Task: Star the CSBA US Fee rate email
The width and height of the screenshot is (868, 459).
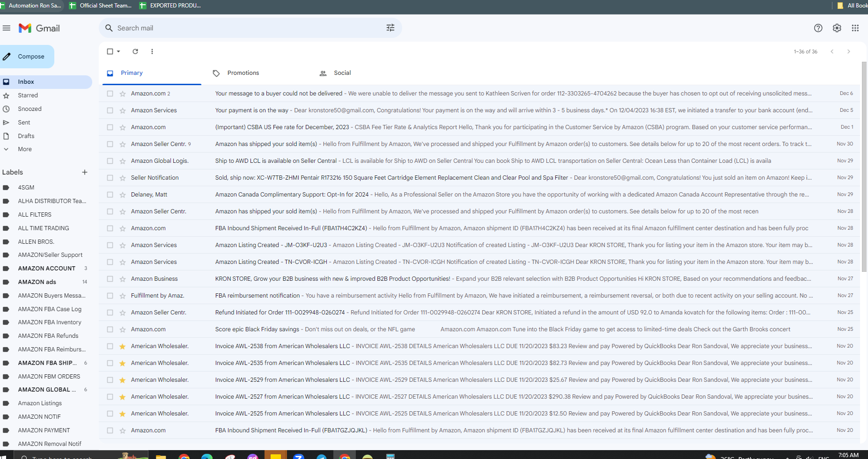Action: click(123, 127)
